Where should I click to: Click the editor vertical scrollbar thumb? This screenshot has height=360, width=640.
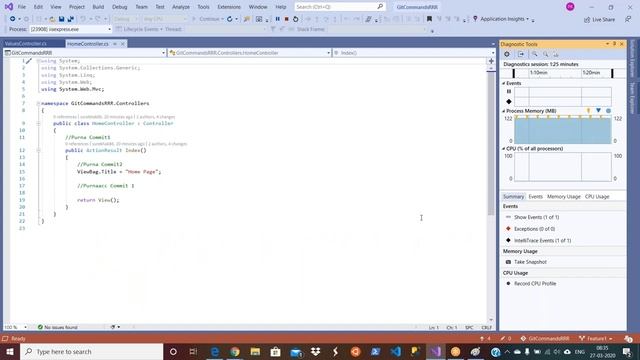pyautogui.click(x=491, y=143)
